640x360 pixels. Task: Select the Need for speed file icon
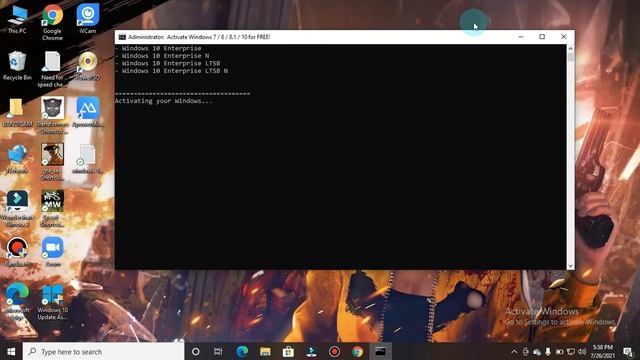coord(52,69)
